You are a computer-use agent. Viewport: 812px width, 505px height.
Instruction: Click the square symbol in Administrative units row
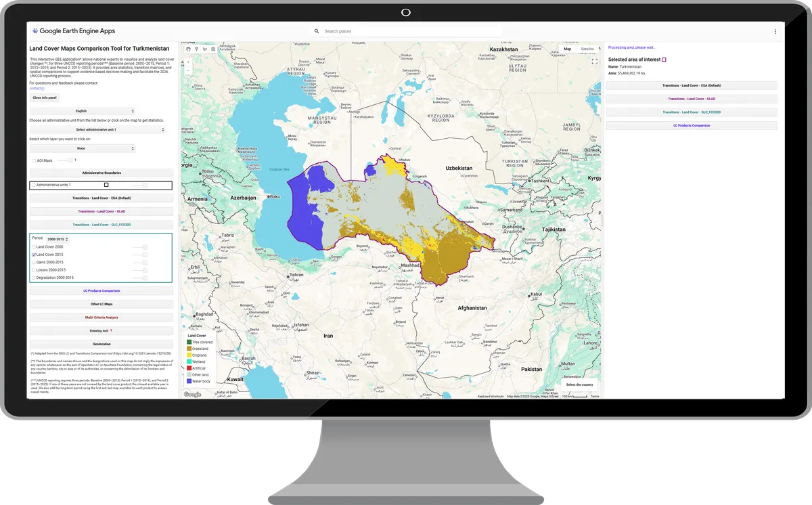pos(106,185)
